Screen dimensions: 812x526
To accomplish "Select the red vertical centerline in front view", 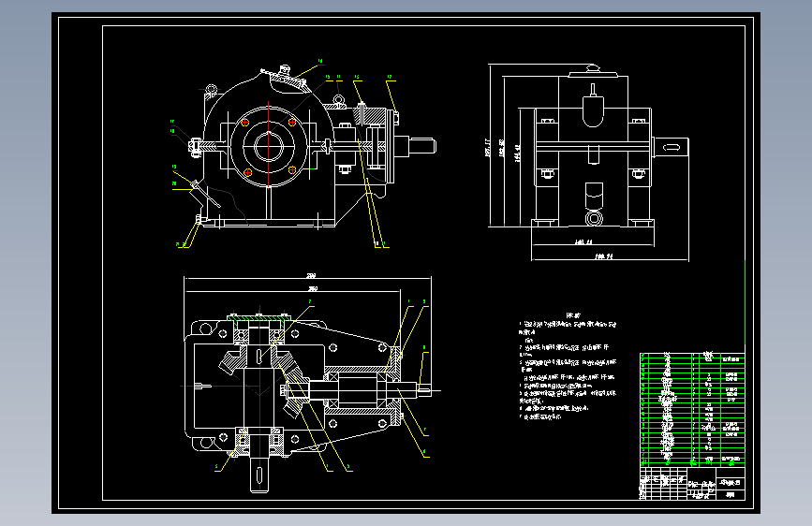I will coord(268,144).
